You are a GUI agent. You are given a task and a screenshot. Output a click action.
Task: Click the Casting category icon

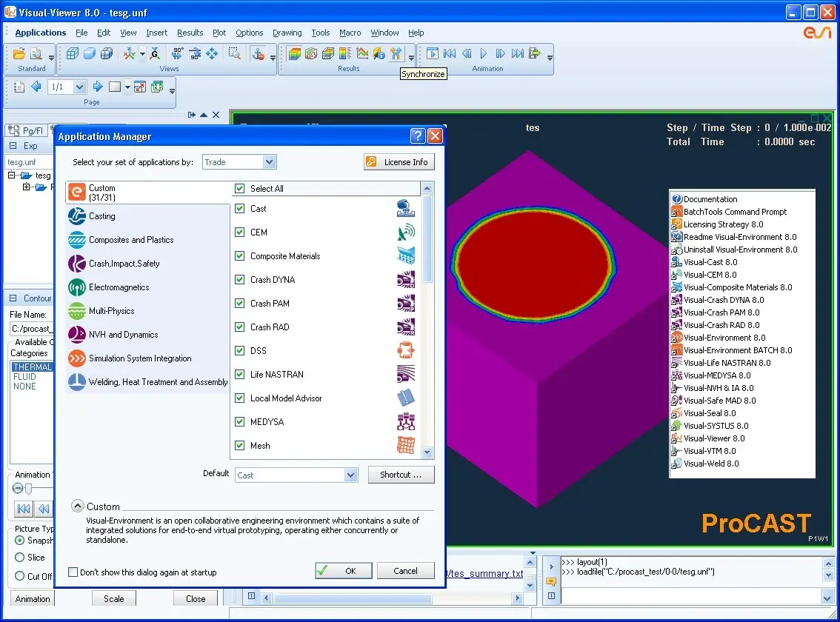[76, 216]
